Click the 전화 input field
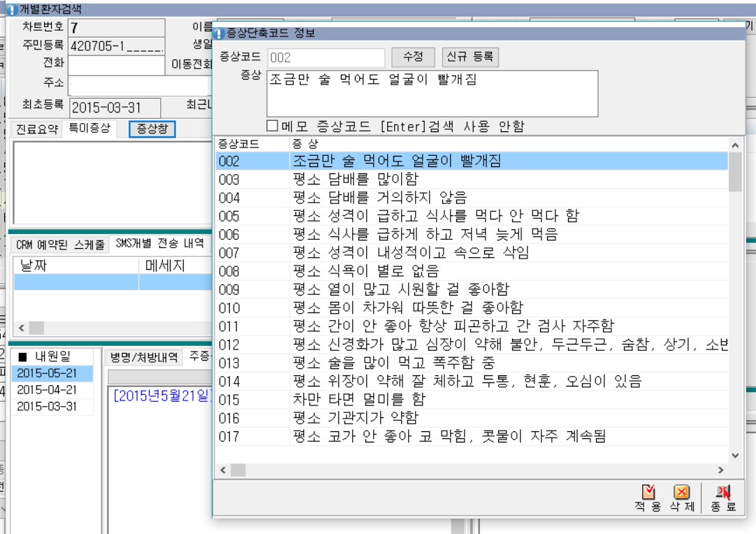 tap(116, 64)
